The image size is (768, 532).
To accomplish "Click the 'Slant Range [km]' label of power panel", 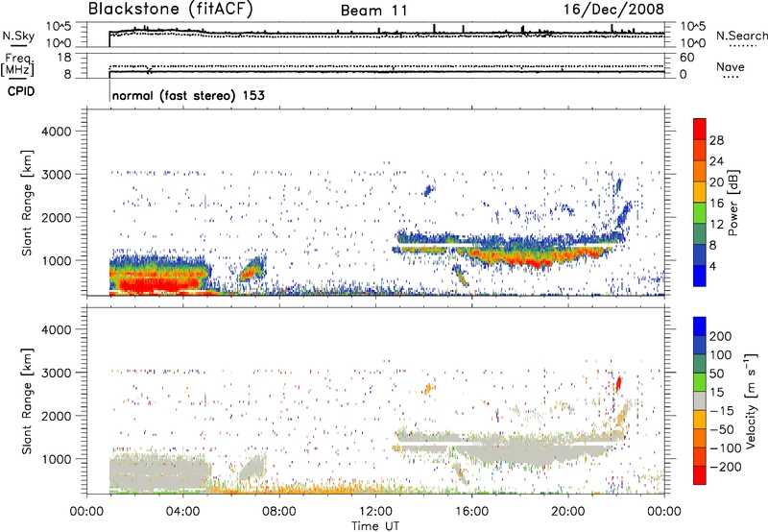I will click(x=27, y=203).
